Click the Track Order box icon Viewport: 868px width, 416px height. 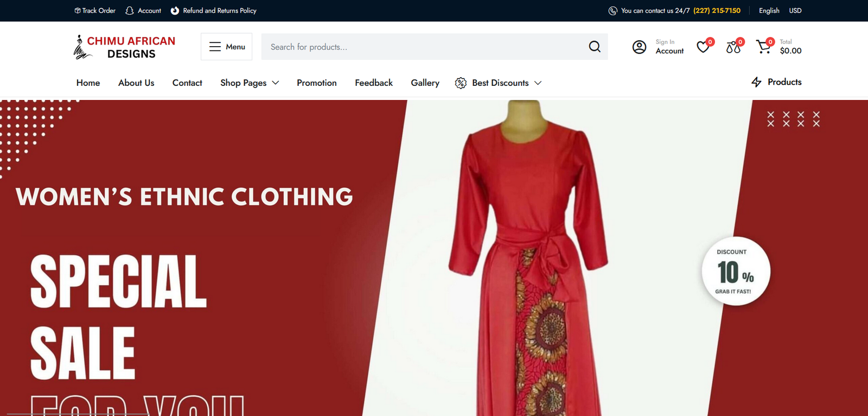coord(78,11)
